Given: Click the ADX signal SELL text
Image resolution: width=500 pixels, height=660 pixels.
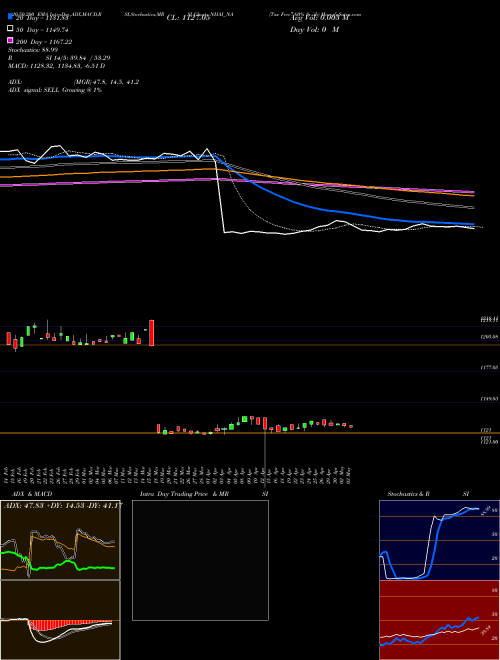Looking at the screenshot, I should click(x=55, y=90).
